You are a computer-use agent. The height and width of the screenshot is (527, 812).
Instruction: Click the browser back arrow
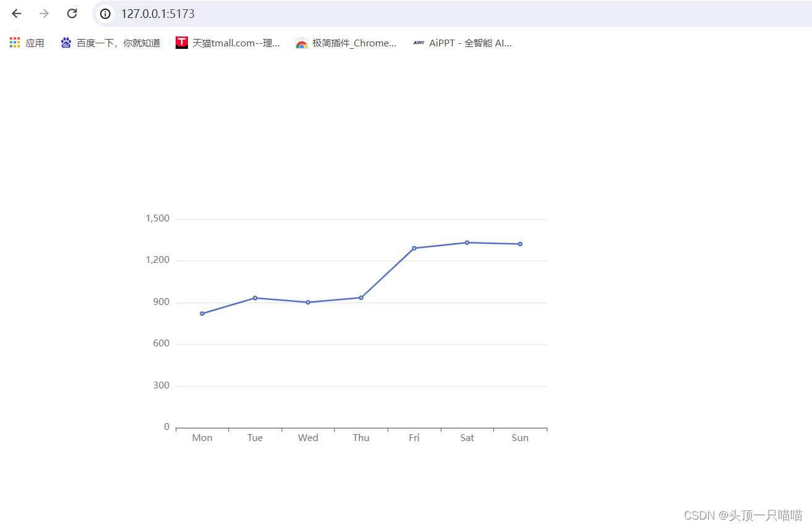pos(17,14)
